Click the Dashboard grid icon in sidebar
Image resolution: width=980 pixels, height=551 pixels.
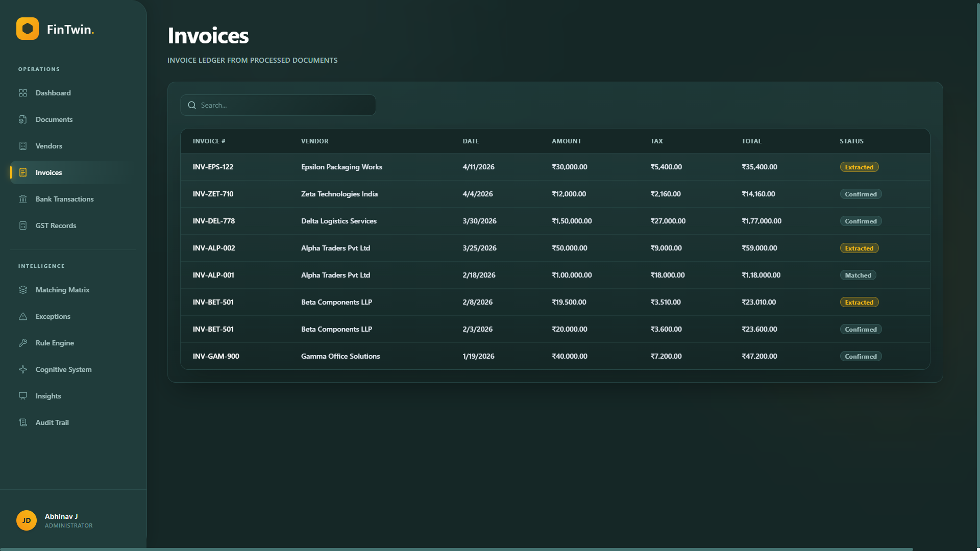[23, 93]
